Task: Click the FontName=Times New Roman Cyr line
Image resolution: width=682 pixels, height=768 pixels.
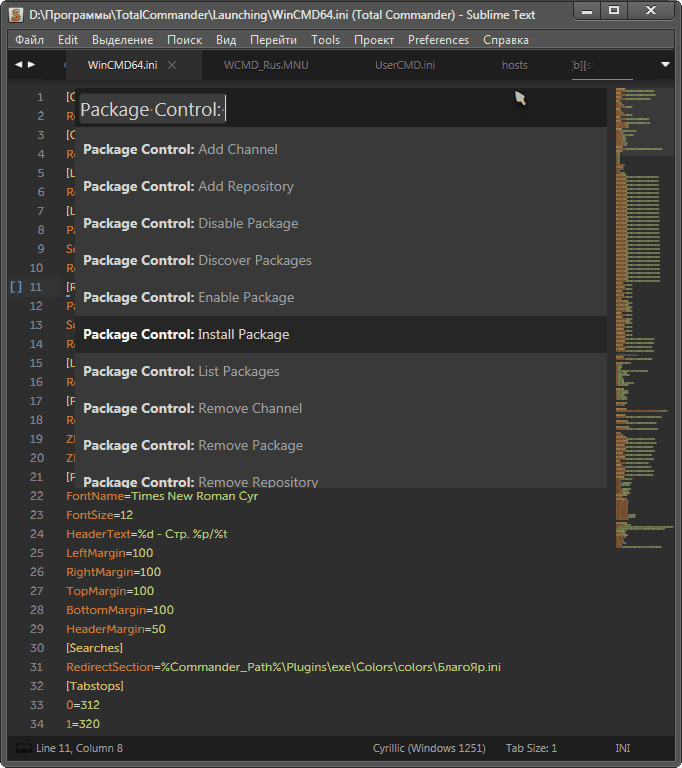Action: pyautogui.click(x=162, y=496)
